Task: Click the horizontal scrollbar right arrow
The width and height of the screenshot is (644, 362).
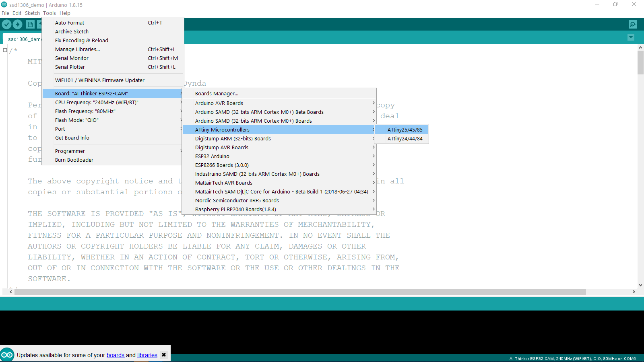Action: [x=634, y=292]
